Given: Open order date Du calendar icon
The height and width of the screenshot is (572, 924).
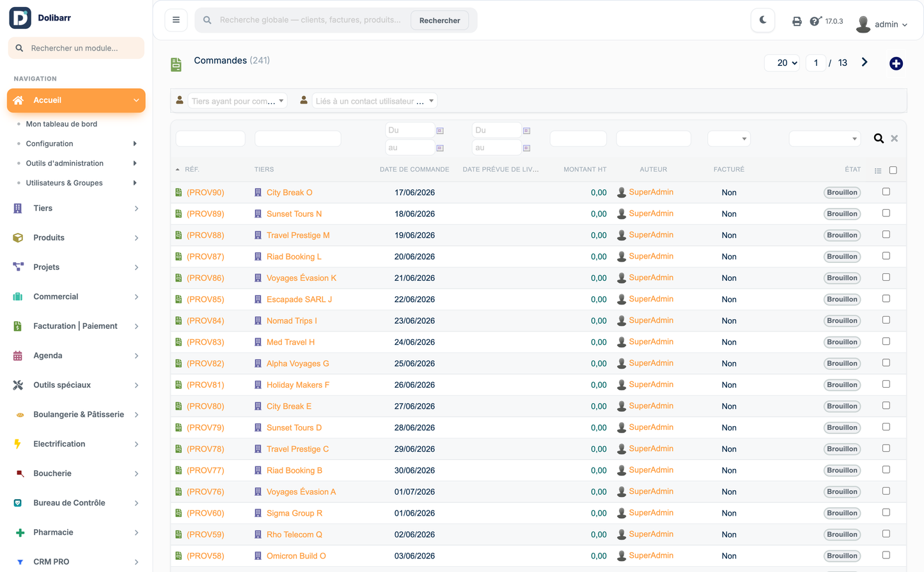Looking at the screenshot, I should (x=440, y=131).
